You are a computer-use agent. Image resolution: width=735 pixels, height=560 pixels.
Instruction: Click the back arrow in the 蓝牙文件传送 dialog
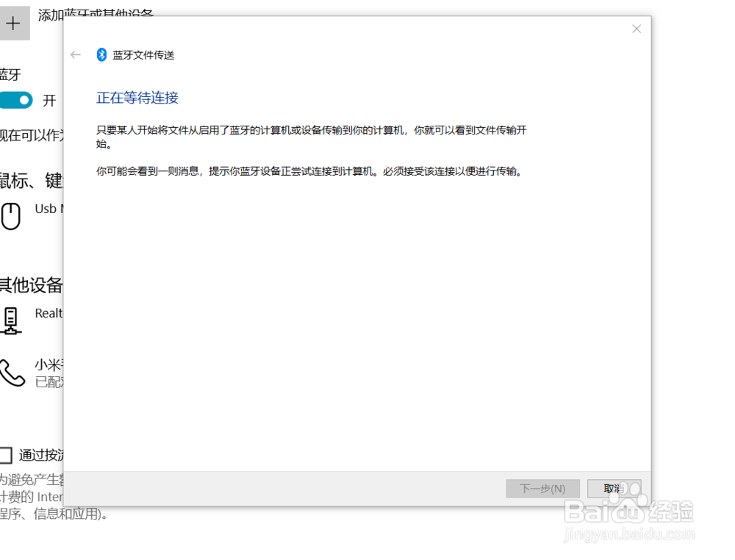pyautogui.click(x=75, y=54)
